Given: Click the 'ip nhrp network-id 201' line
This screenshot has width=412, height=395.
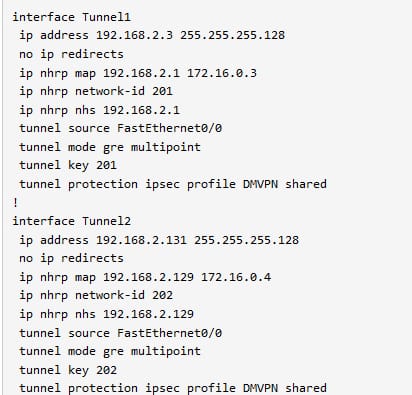Looking at the screenshot, I should point(96,91).
